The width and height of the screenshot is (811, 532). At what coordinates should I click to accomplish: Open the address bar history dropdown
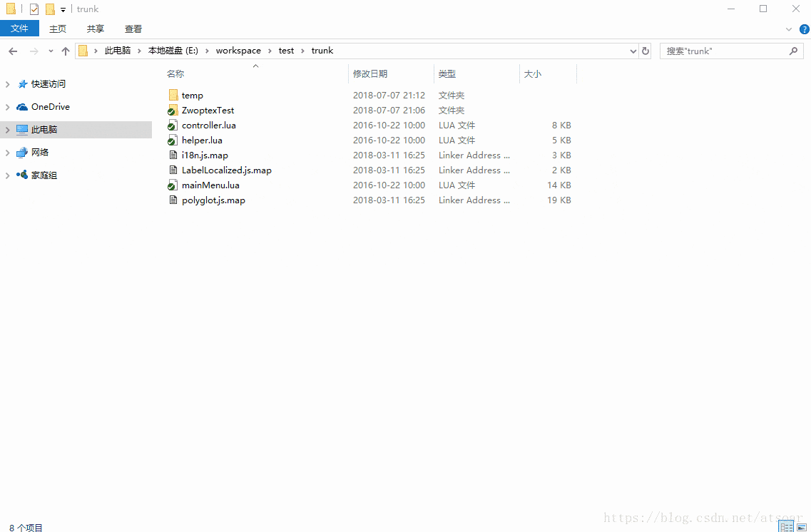coord(633,51)
